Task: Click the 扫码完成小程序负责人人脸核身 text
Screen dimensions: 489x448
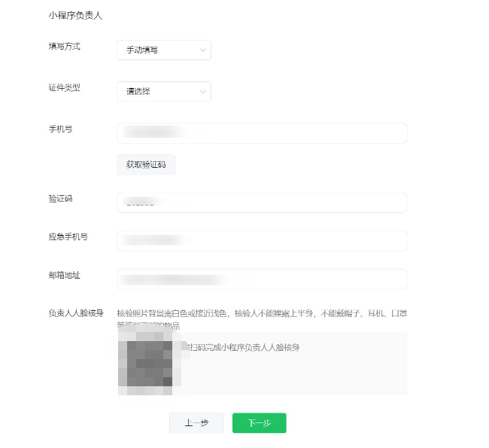Action: coord(244,347)
